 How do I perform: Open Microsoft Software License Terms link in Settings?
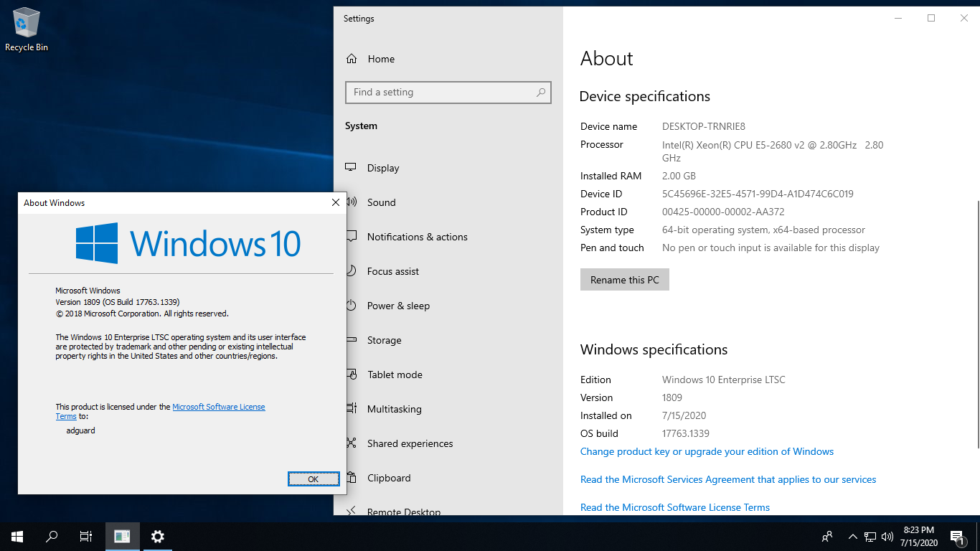(x=675, y=507)
